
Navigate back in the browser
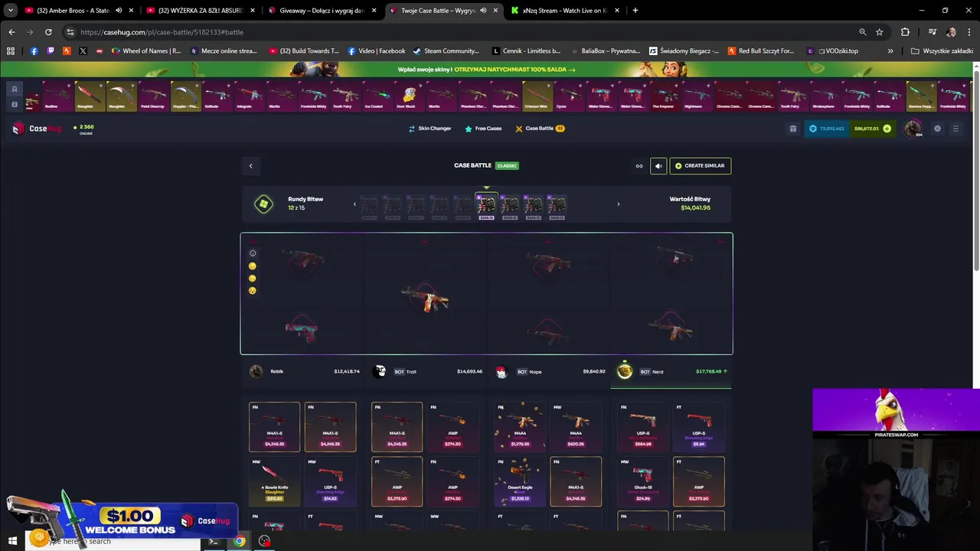[11, 32]
